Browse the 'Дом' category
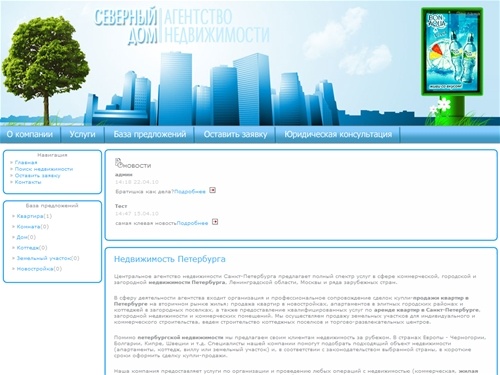The width and height of the screenshot is (500, 375). point(22,237)
